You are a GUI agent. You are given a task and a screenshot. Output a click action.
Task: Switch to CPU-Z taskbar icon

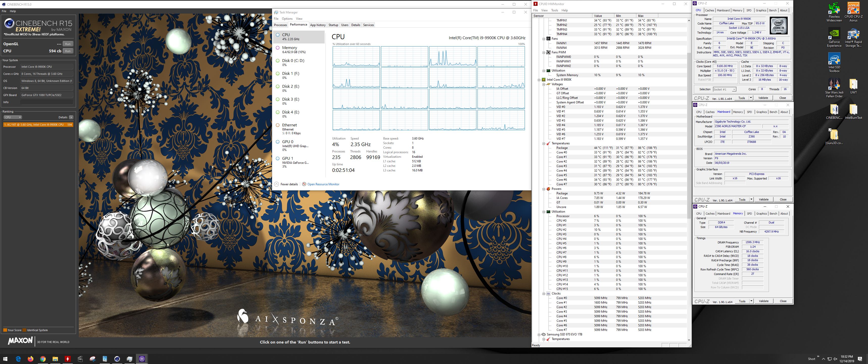click(142, 359)
